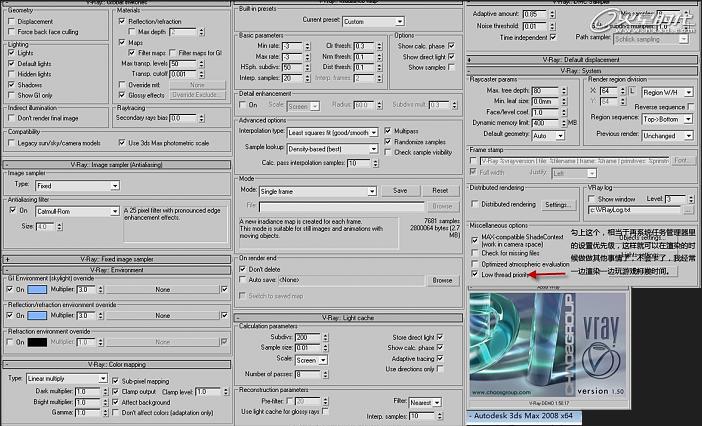The height and width of the screenshot is (426, 702).
Task: Open the Sample lookup Density-based dropdown
Action: pos(332,149)
